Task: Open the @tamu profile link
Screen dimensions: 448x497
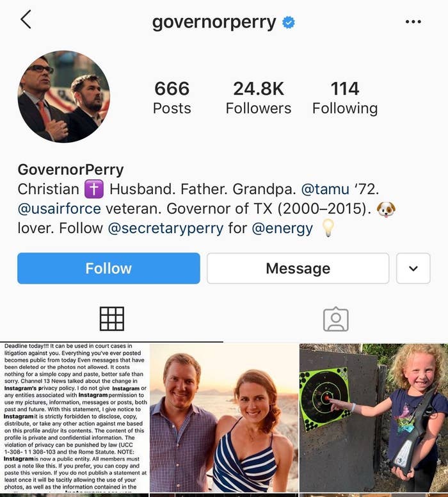Action: tap(325, 189)
